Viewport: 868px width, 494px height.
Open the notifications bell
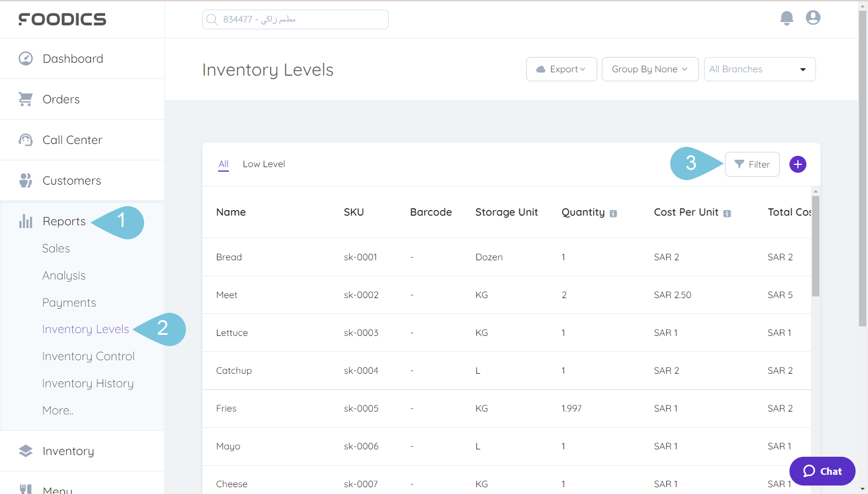787,18
